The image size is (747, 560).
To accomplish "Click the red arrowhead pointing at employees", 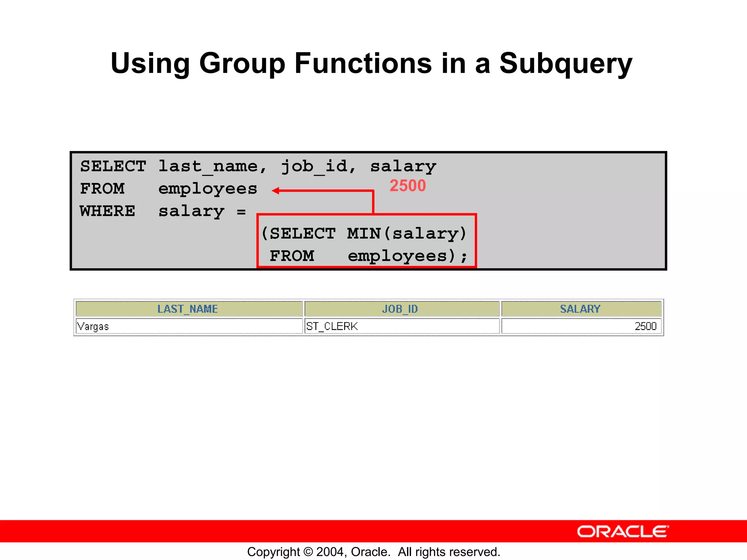I will 276,191.
